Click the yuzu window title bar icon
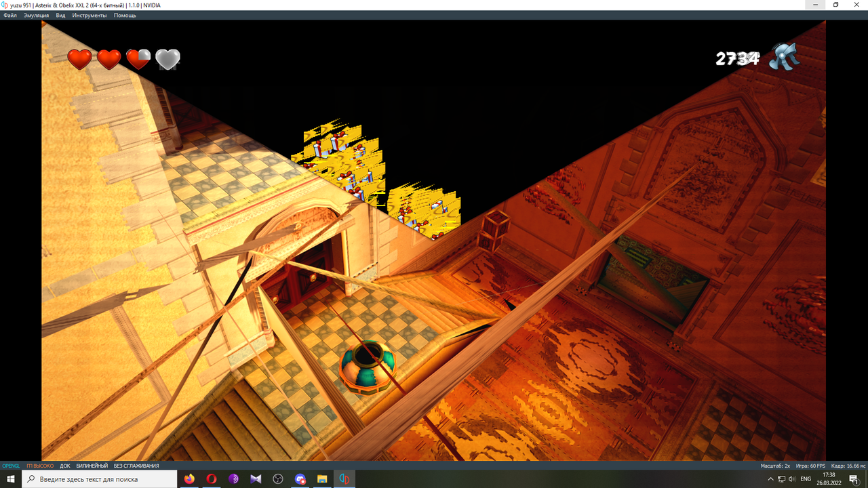The height and width of the screenshot is (488, 868). (5, 5)
